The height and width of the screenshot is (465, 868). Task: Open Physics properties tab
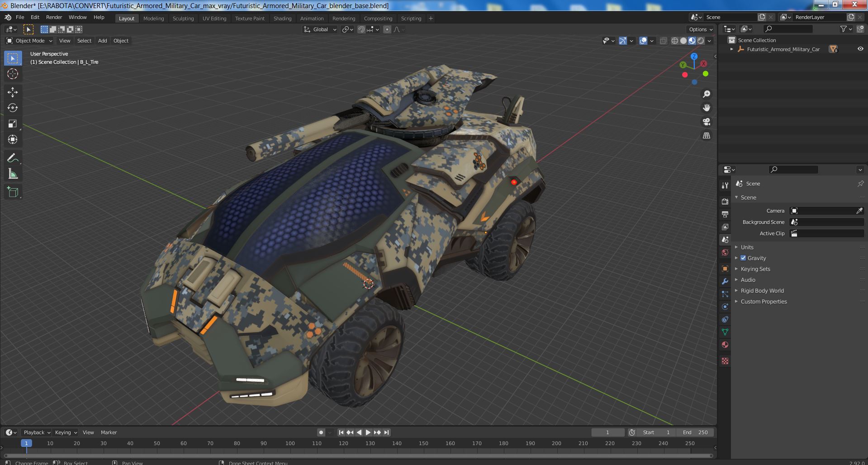[x=725, y=307]
